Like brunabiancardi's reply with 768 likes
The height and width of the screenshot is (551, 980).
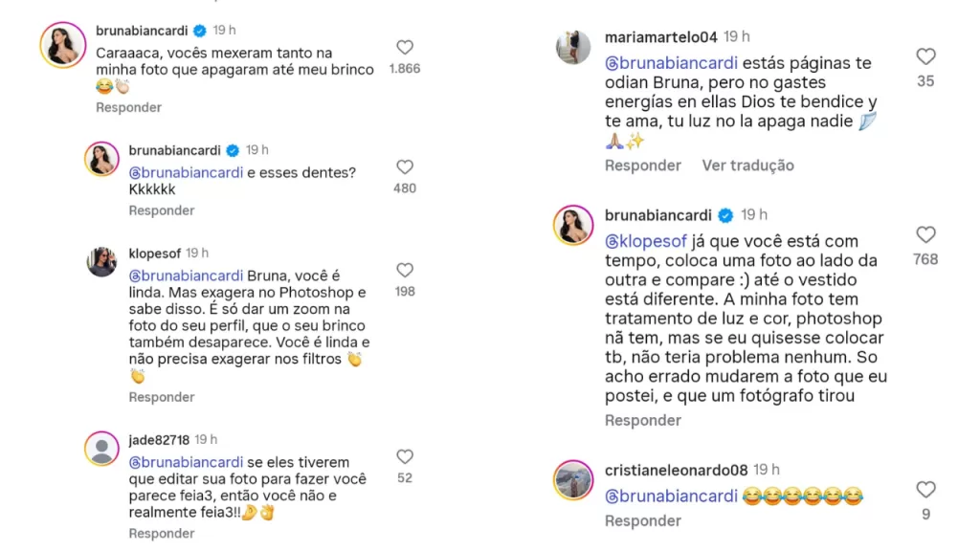pyautogui.click(x=925, y=234)
